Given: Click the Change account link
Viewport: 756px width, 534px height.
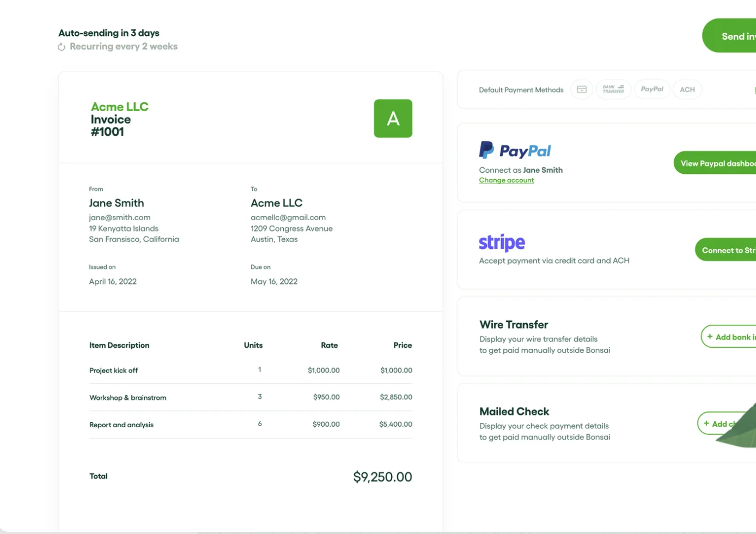Looking at the screenshot, I should tap(507, 180).
